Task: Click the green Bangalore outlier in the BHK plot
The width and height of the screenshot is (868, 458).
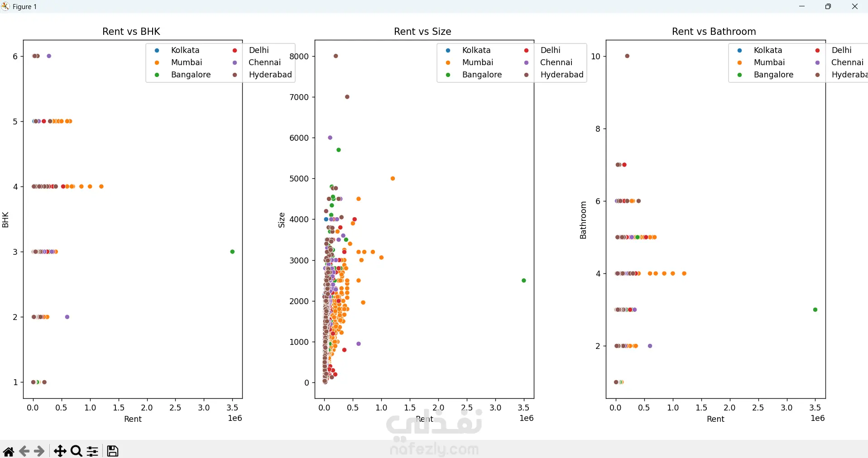Action: tap(232, 252)
